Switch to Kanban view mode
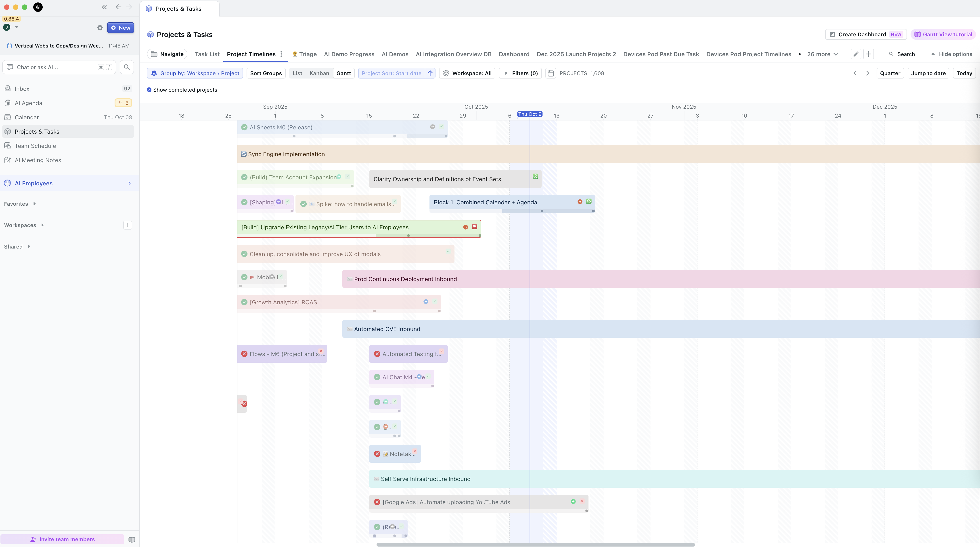The width and height of the screenshot is (980, 547). point(319,73)
